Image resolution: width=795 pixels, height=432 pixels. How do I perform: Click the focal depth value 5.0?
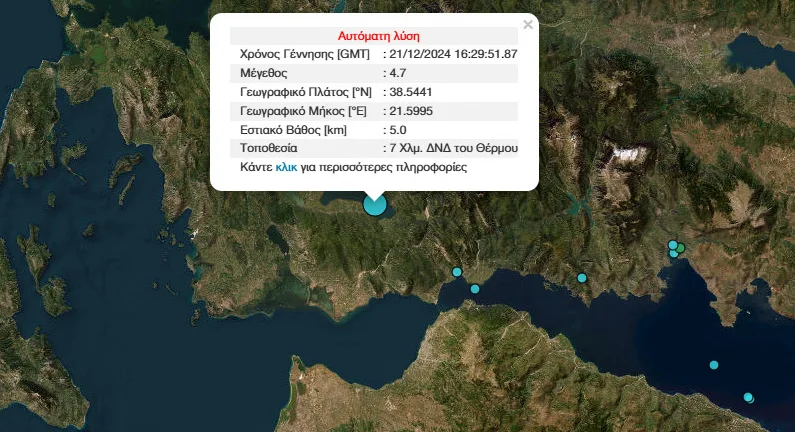(398, 130)
